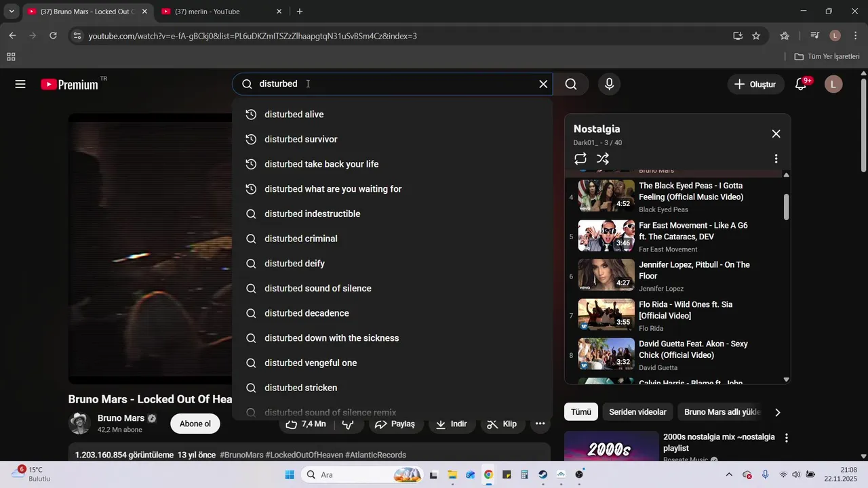Open Steam from the taskbar
Screen dimensions: 868x488
542,474
